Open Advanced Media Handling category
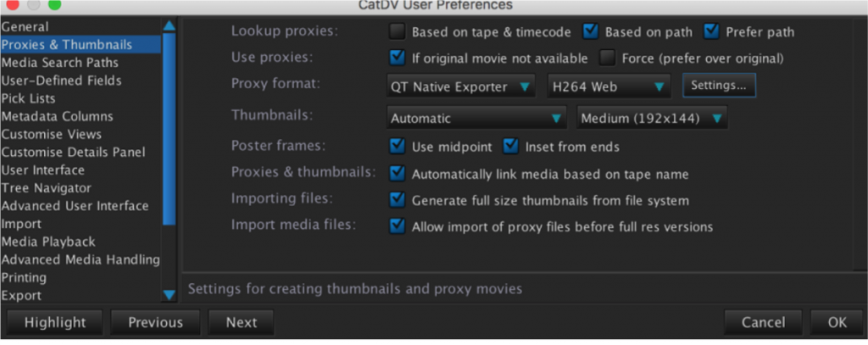Image resolution: width=868 pixels, height=345 pixels. point(81,259)
